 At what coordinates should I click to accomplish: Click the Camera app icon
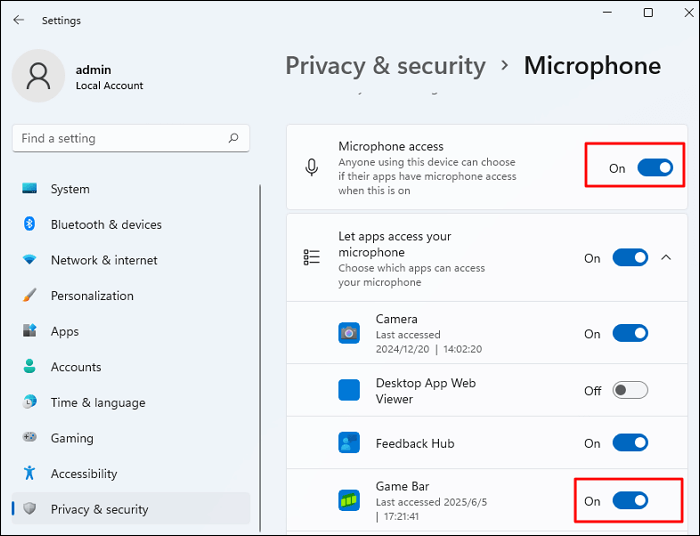(x=349, y=333)
